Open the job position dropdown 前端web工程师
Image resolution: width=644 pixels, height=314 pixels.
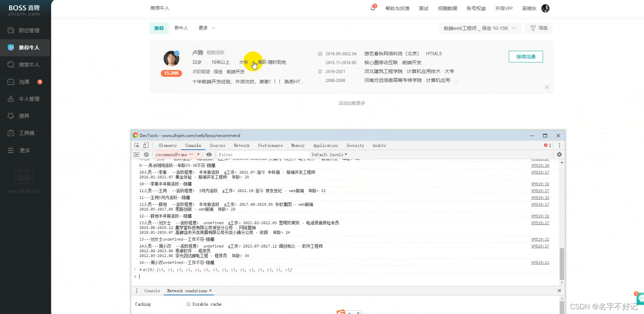pyautogui.click(x=479, y=28)
